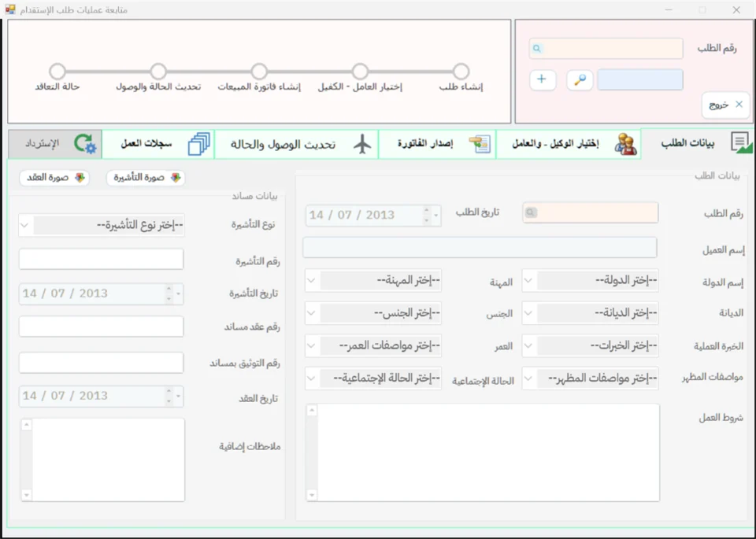Click the document icon on بيانات الطلب tab
756x539 pixels.
(x=741, y=143)
